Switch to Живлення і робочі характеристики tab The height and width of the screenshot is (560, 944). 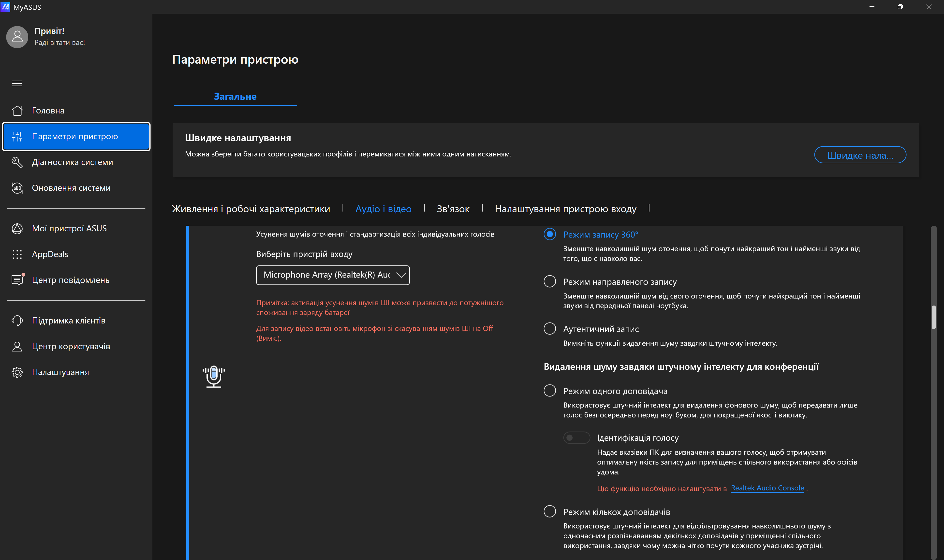tap(251, 209)
